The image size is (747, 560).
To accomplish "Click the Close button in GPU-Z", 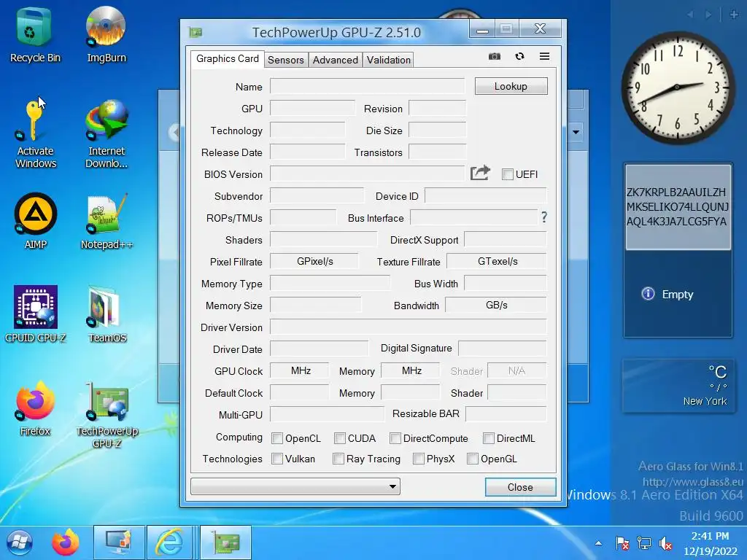I will coord(520,487).
